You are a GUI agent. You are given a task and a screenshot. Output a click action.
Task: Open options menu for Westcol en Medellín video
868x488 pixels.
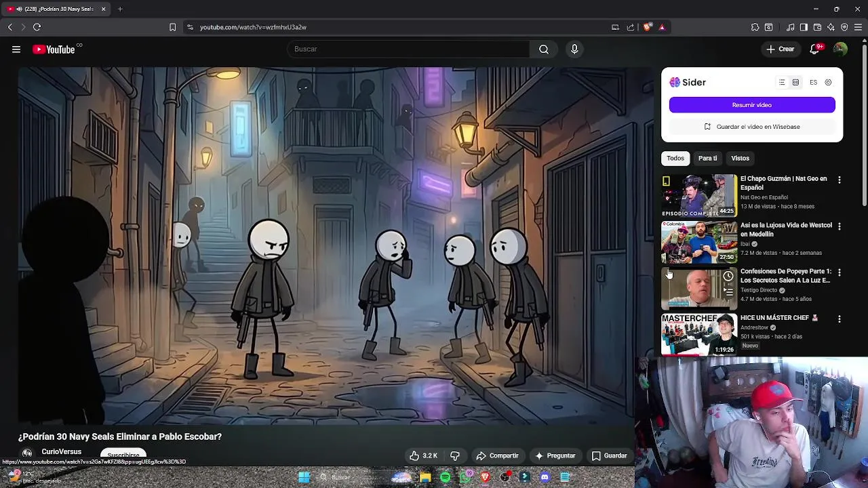[x=839, y=226]
